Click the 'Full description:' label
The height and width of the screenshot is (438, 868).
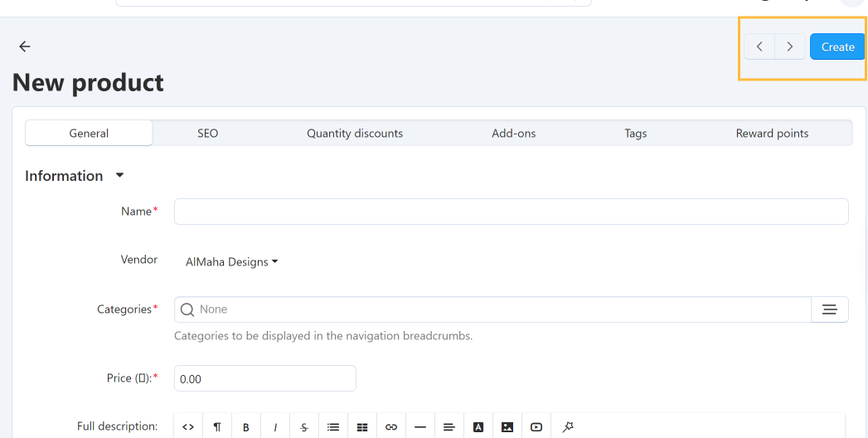point(118,426)
